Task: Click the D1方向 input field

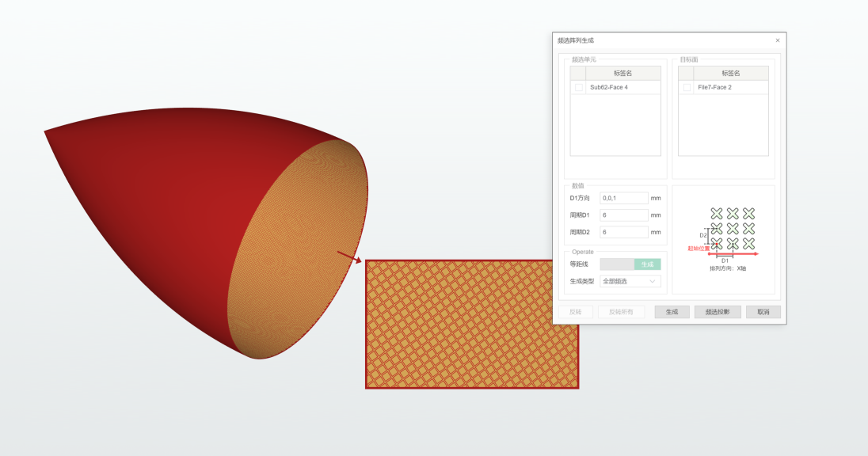Action: click(624, 198)
